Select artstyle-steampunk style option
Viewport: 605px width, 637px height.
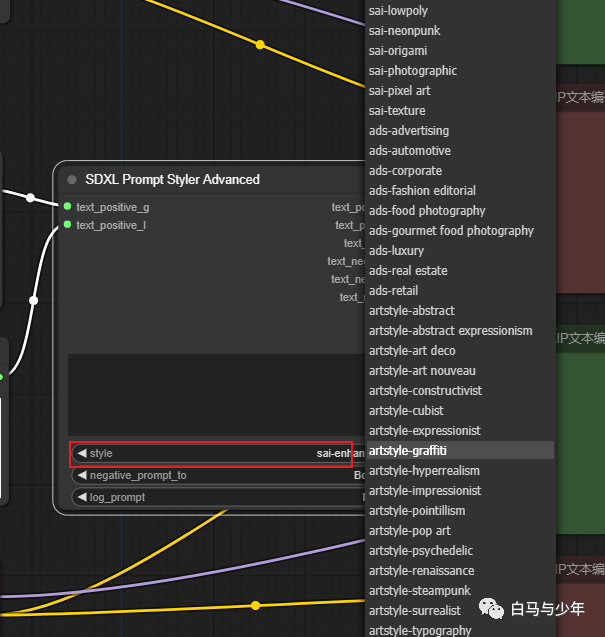(418, 591)
